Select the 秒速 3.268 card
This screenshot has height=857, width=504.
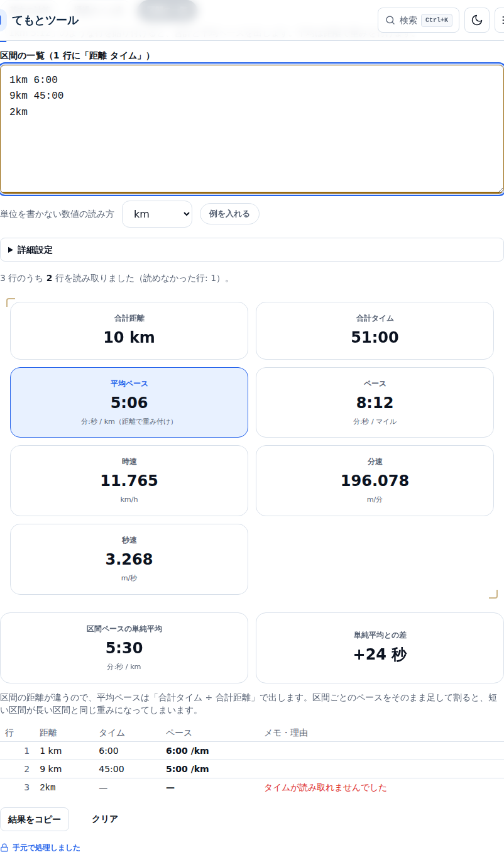129,559
